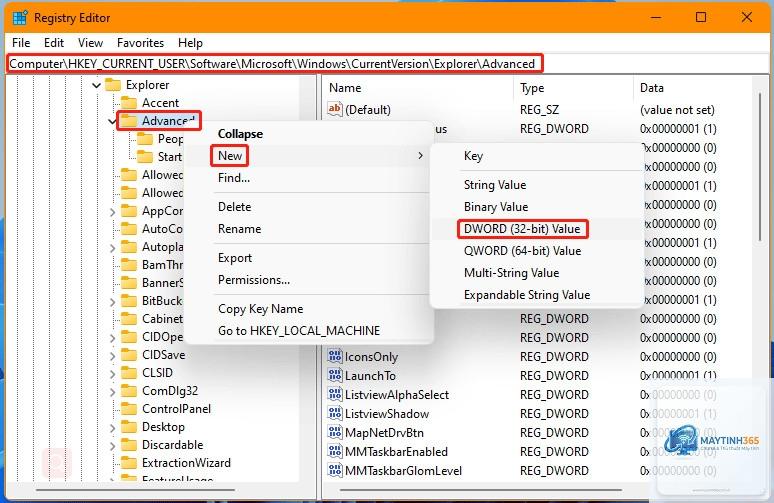The image size is (774, 503).
Task: Open the Edit menu
Action: (54, 43)
